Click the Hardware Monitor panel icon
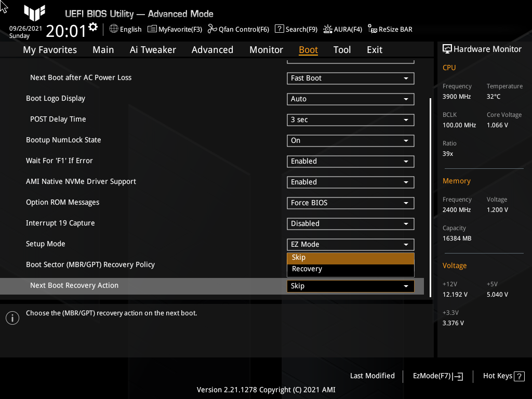The height and width of the screenshot is (399, 532). pyautogui.click(x=447, y=48)
